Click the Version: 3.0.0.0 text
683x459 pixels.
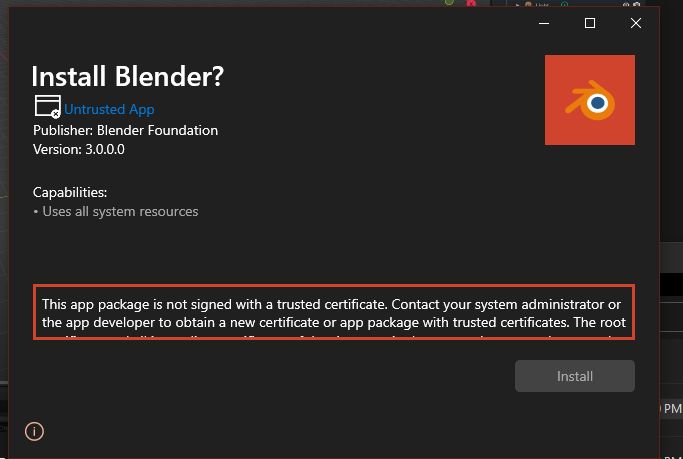[79, 149]
